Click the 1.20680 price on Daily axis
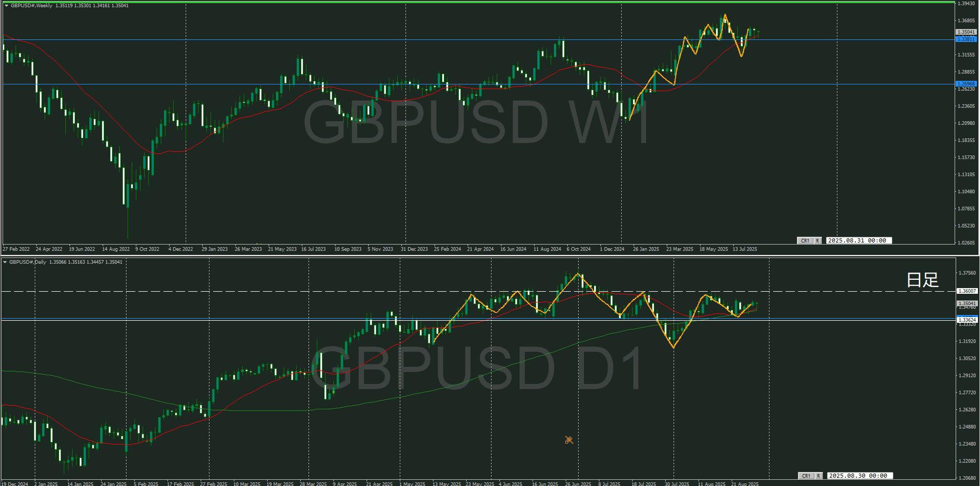 967,478
